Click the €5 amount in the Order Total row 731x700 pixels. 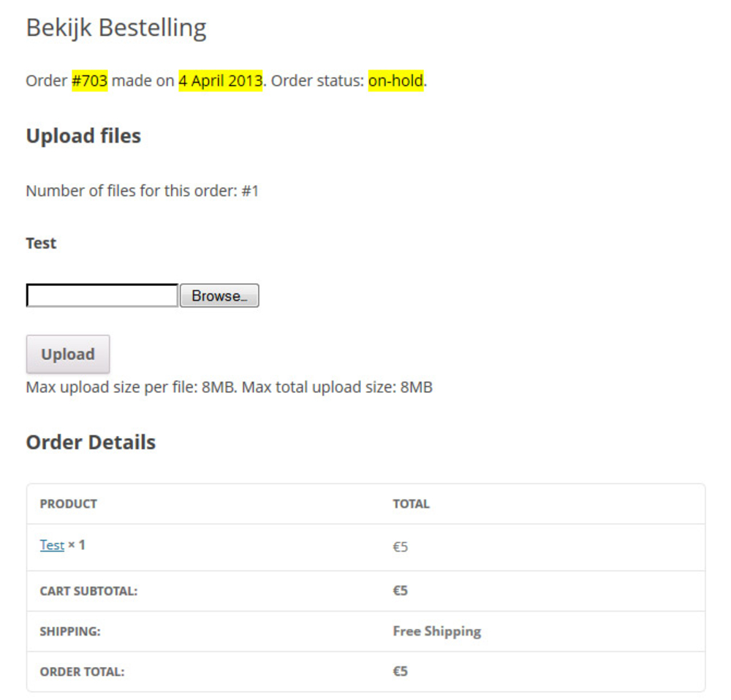coord(400,671)
